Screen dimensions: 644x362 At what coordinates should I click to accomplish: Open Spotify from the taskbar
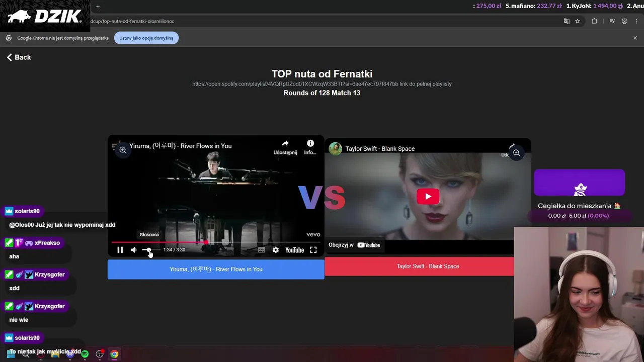[x=85, y=354]
